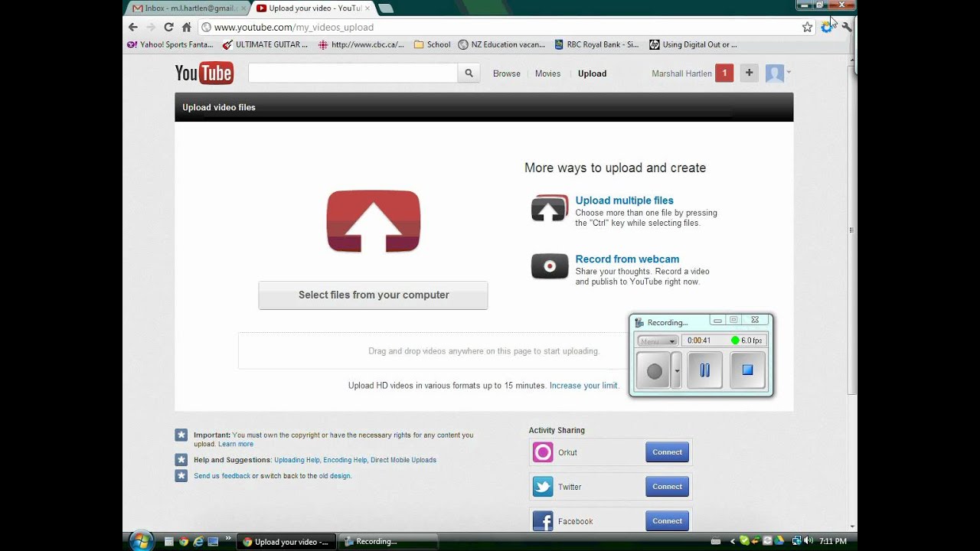Open the user avatar account menu
The width and height of the screenshot is (980, 551).
pos(778,73)
